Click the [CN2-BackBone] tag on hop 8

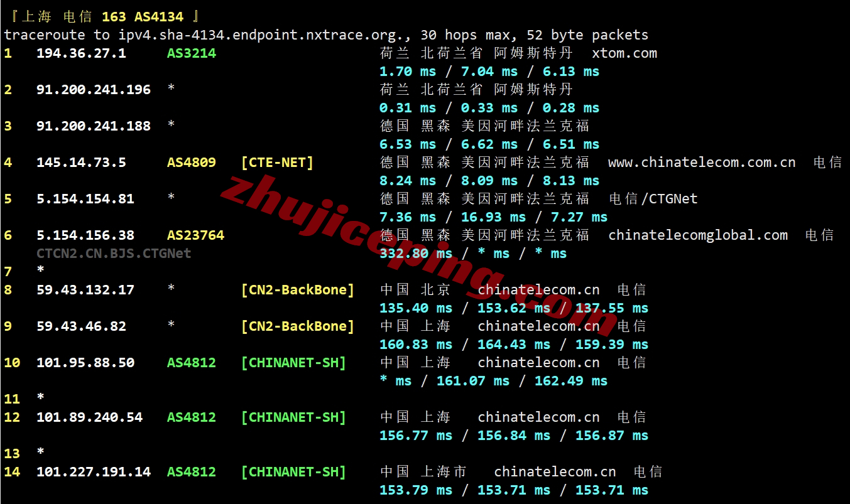[x=298, y=290]
